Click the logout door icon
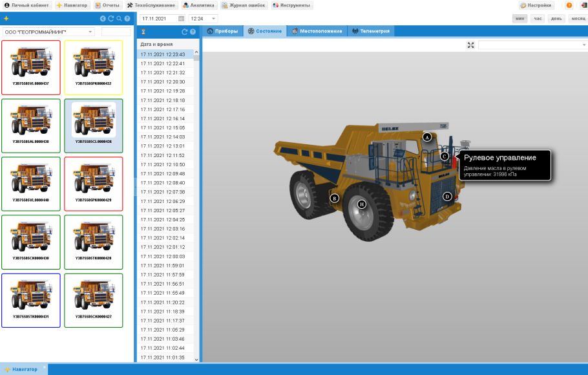The width and height of the screenshot is (588, 375). pyautogui.click(x=583, y=5)
